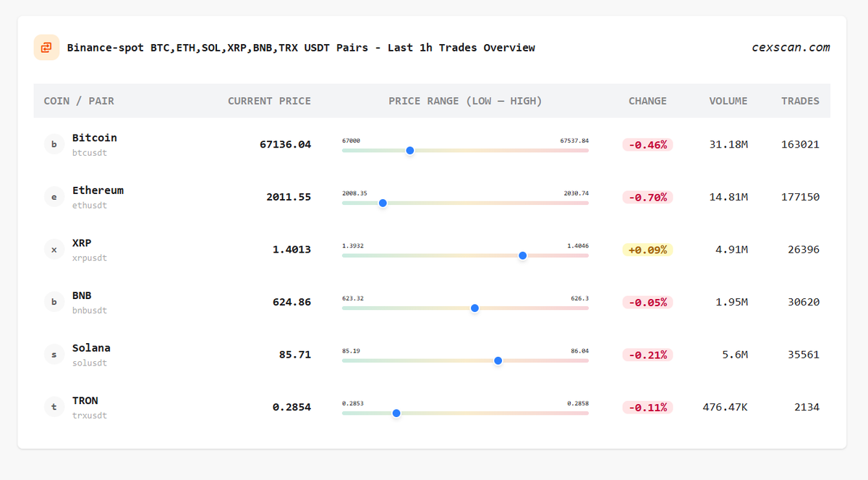Click the orange swap icon beside the title
The height and width of the screenshot is (480, 868).
click(46, 48)
